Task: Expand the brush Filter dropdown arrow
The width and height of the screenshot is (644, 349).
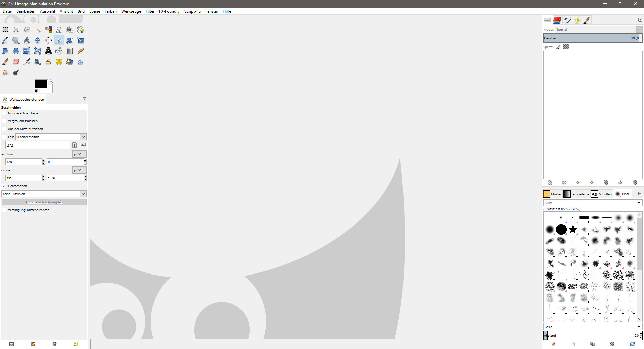Action: pos(639,203)
